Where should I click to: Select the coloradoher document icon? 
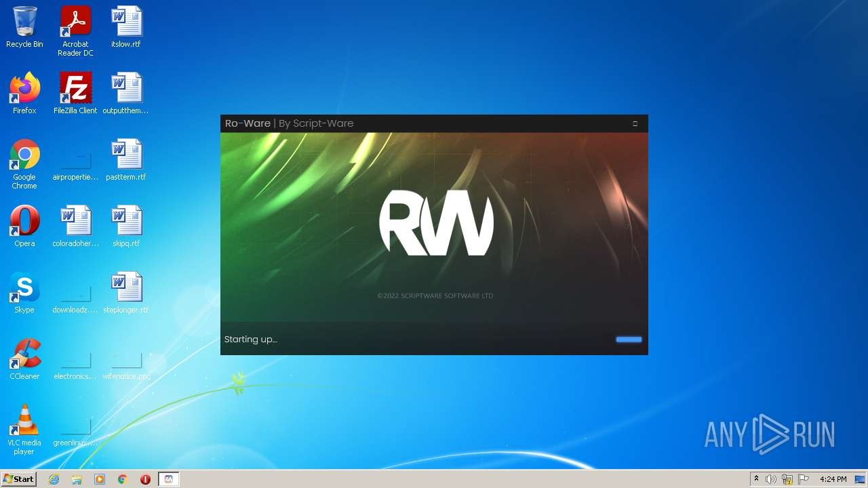pos(75,226)
